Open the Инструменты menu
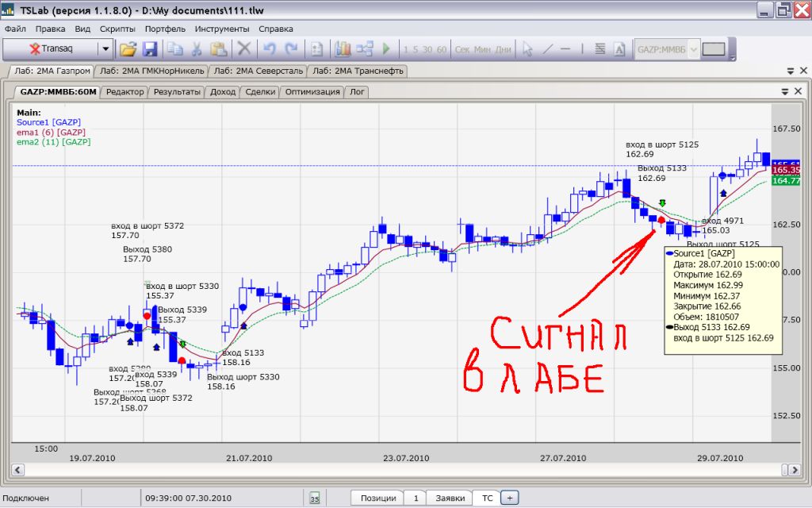Image resolution: width=812 pixels, height=508 pixels. 222,29
